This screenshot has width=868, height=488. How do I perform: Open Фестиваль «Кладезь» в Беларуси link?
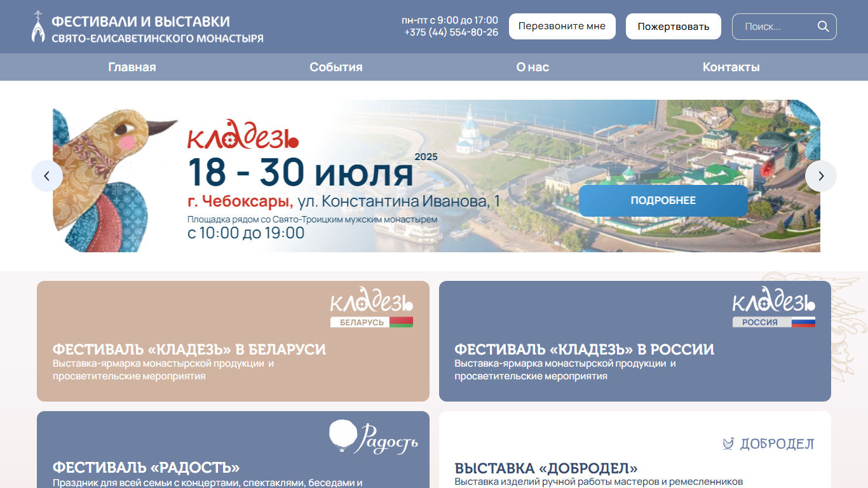point(189,349)
